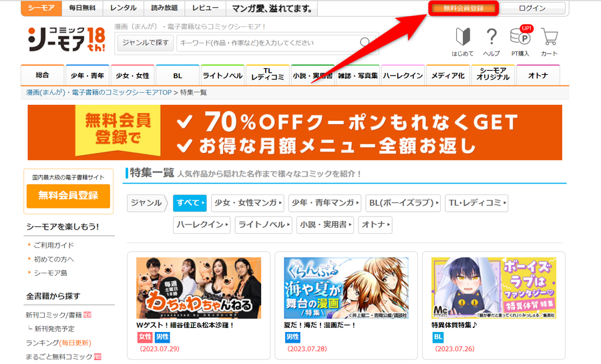Open the 読み放題 tab

pos(164,8)
